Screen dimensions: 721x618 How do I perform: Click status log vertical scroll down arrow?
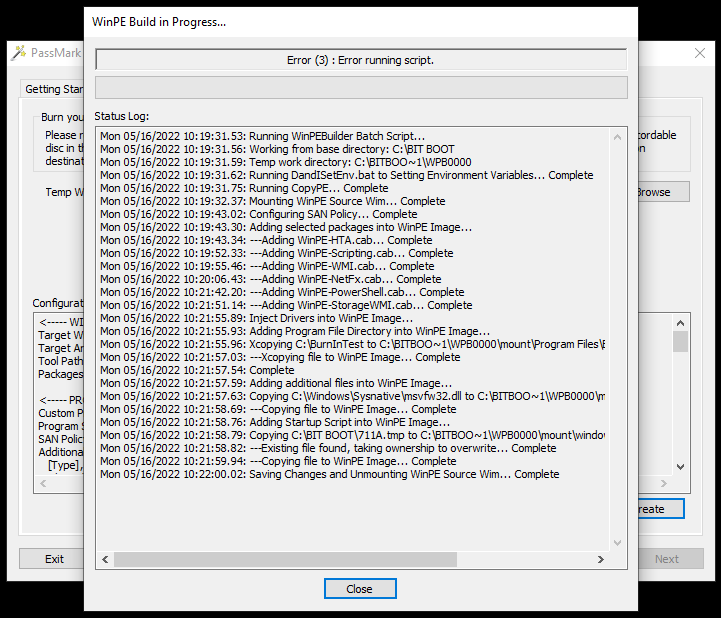point(618,543)
